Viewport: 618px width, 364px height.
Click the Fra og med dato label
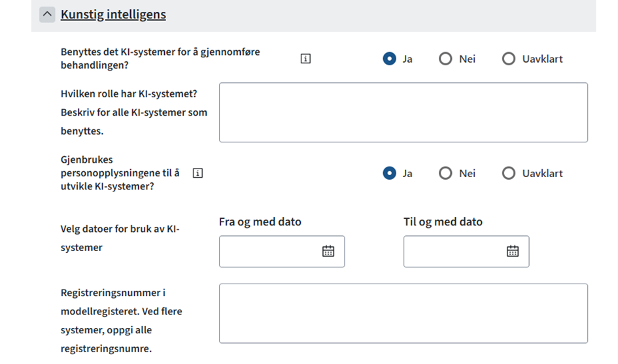260,222
